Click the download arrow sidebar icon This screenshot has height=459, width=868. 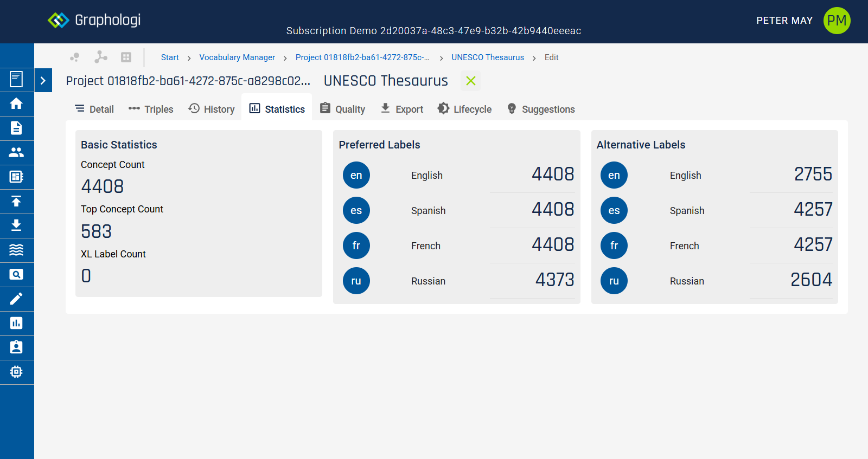(x=17, y=225)
